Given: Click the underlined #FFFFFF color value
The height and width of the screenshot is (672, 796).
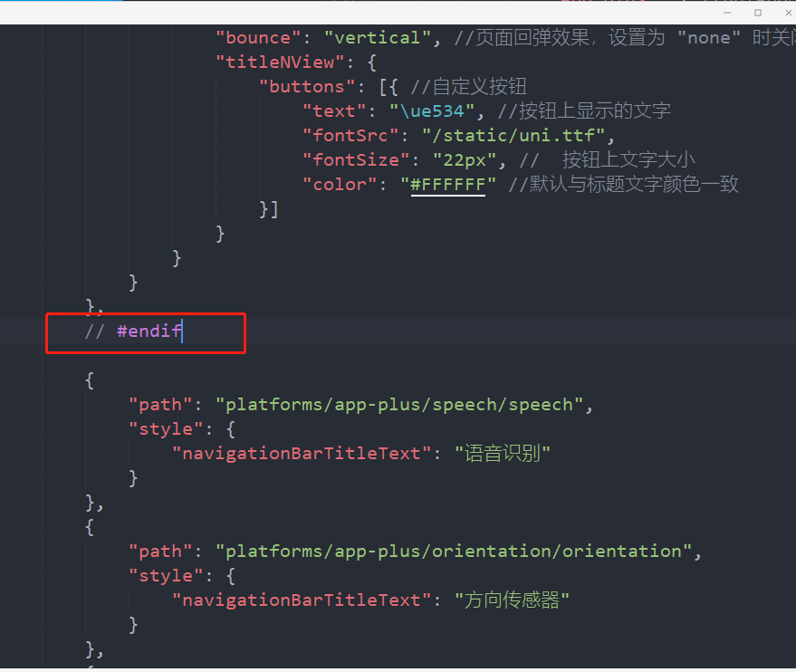Looking at the screenshot, I should click(447, 184).
